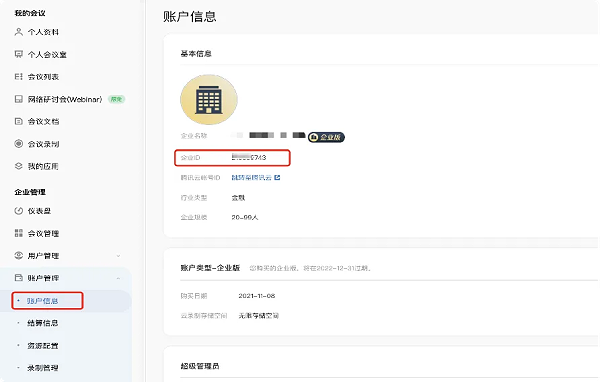Image resolution: width=600 pixels, height=382 pixels.
Task: Click the company size value 20-99人
Action: pyautogui.click(x=245, y=217)
